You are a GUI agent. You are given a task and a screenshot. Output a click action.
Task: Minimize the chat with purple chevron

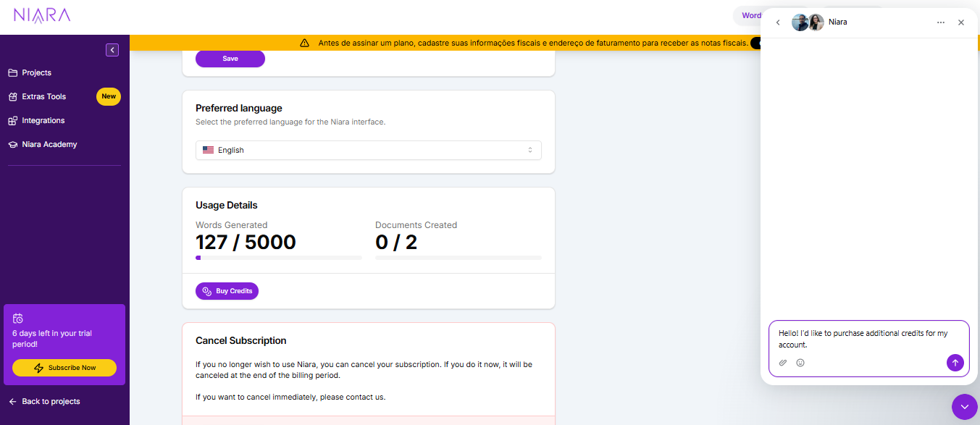coord(964,406)
